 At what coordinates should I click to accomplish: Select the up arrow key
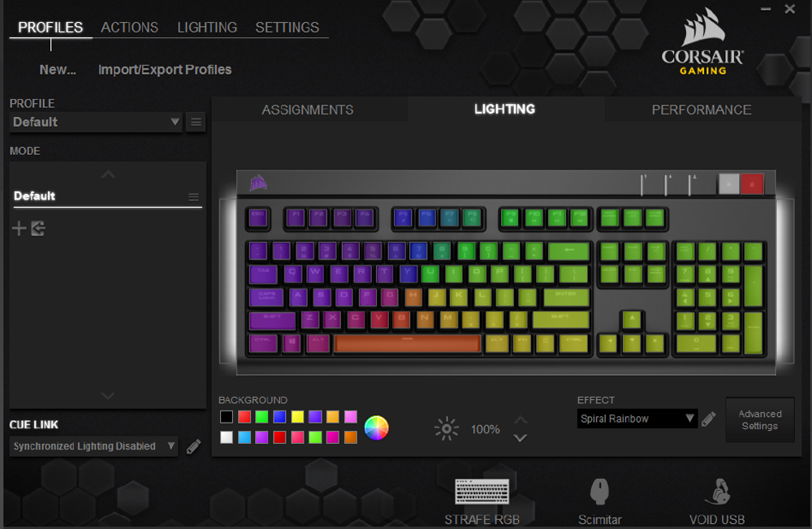pyautogui.click(x=631, y=320)
